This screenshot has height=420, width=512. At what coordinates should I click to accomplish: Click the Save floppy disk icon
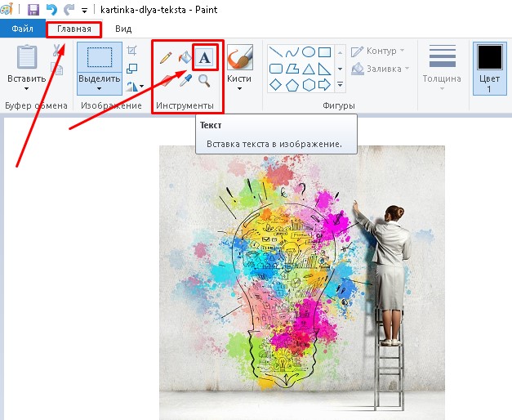[x=33, y=10]
